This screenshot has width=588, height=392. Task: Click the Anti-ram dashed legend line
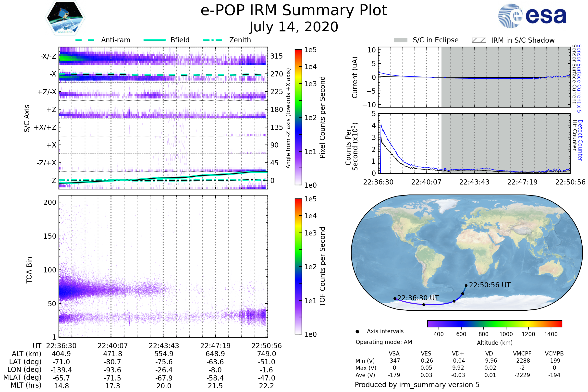tap(85, 40)
